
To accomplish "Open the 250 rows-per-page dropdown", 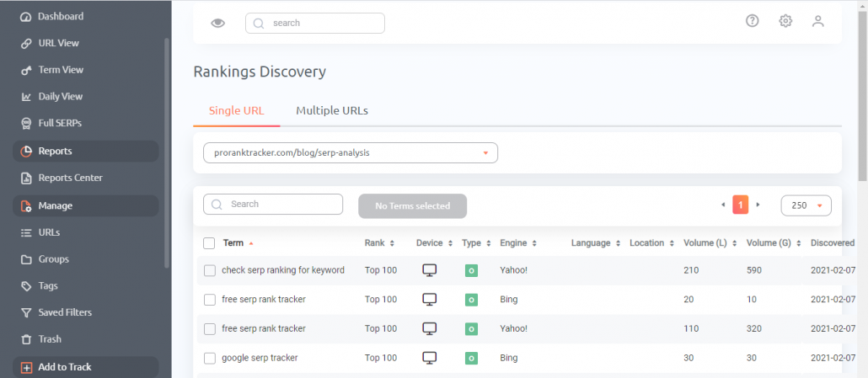I will click(806, 205).
